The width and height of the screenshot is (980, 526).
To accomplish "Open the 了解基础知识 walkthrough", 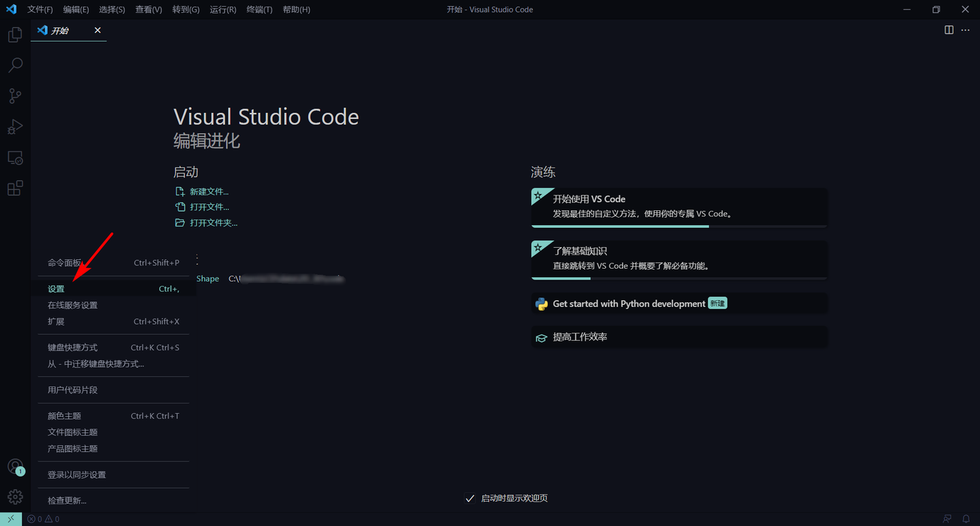I will tap(679, 259).
